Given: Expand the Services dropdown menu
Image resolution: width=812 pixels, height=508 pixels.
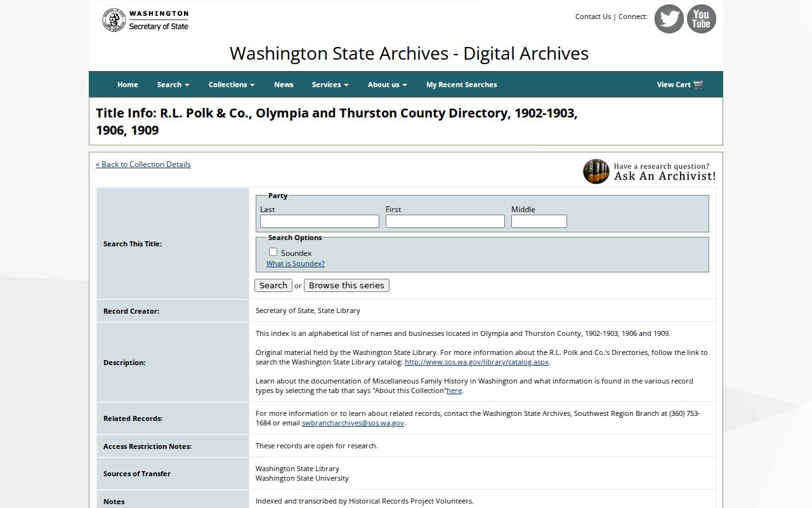Looking at the screenshot, I should pyautogui.click(x=330, y=84).
